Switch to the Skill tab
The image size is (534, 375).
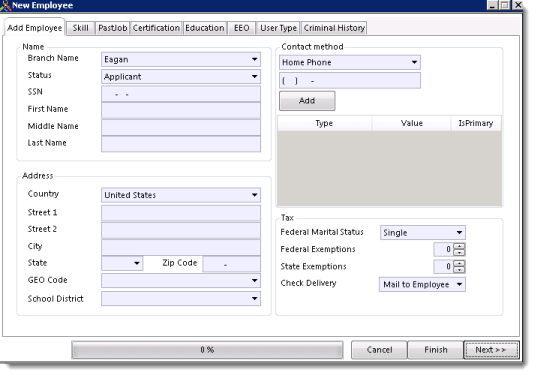point(80,28)
